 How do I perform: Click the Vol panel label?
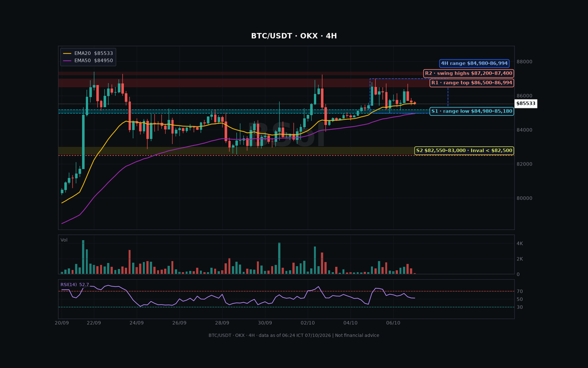pyautogui.click(x=64, y=240)
